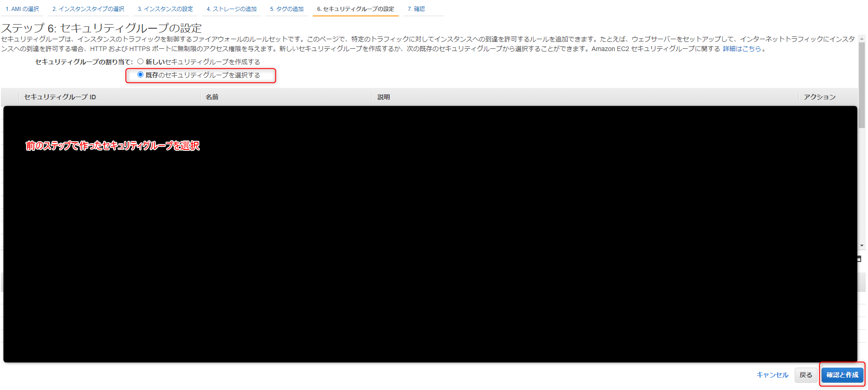Select 既存のセキュリティグループを選択する radio button
This screenshot has height=390, width=868.
pyautogui.click(x=141, y=75)
